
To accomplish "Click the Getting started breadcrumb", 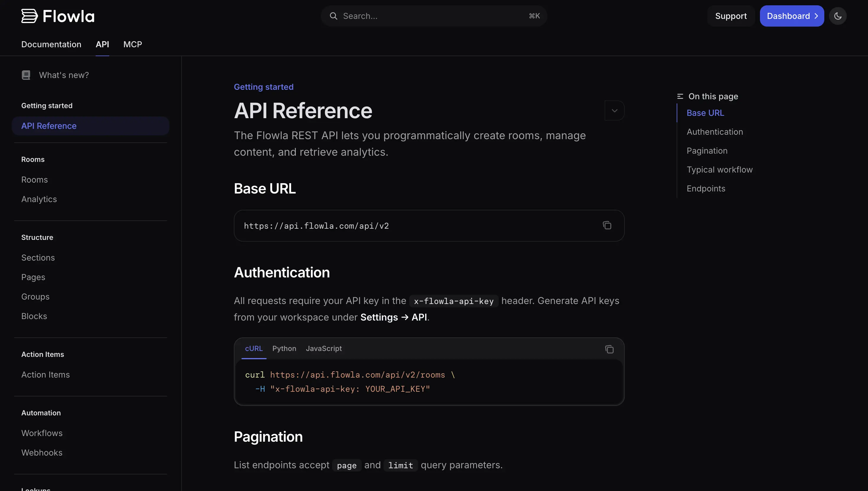I will [263, 87].
